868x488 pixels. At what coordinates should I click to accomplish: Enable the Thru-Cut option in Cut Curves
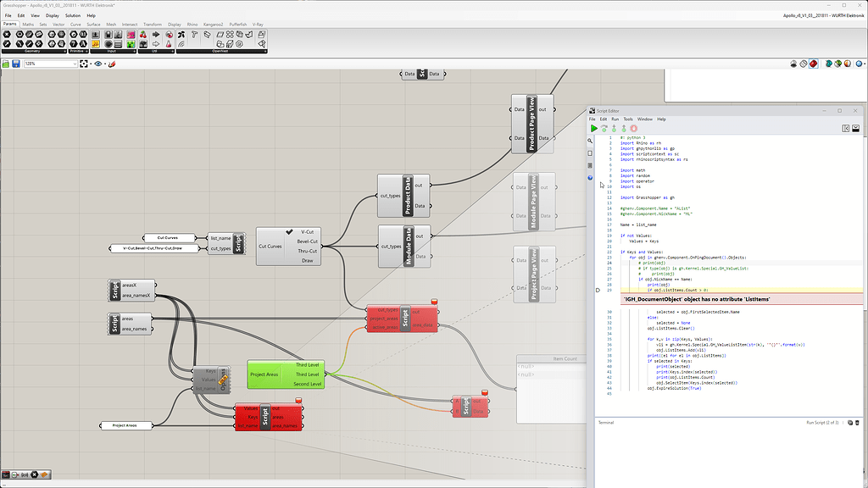click(x=306, y=251)
